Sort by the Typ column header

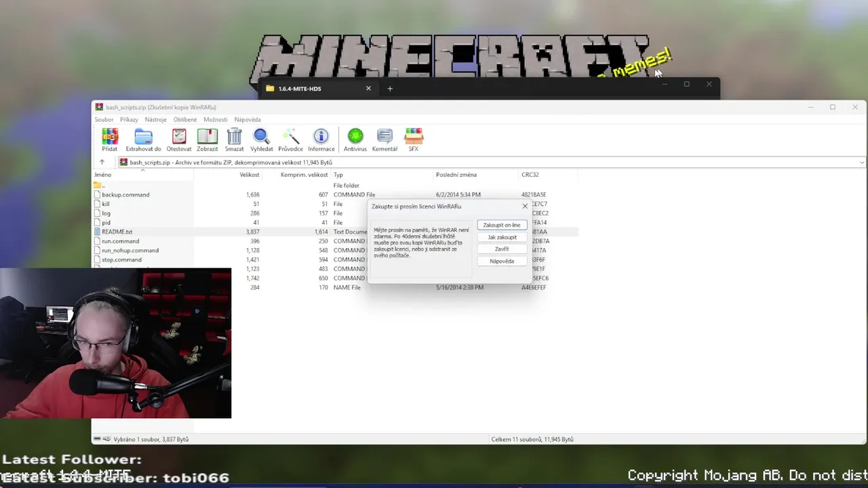point(382,174)
